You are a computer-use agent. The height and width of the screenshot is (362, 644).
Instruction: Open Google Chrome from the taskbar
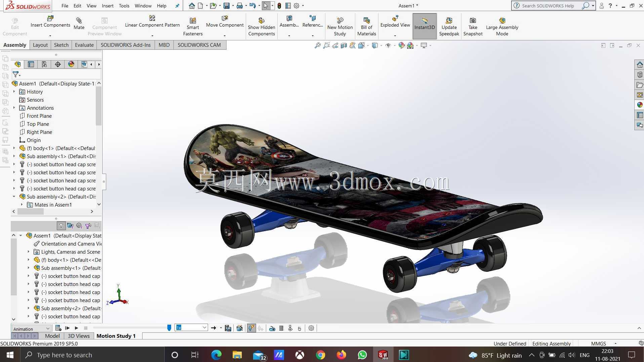[320, 355]
